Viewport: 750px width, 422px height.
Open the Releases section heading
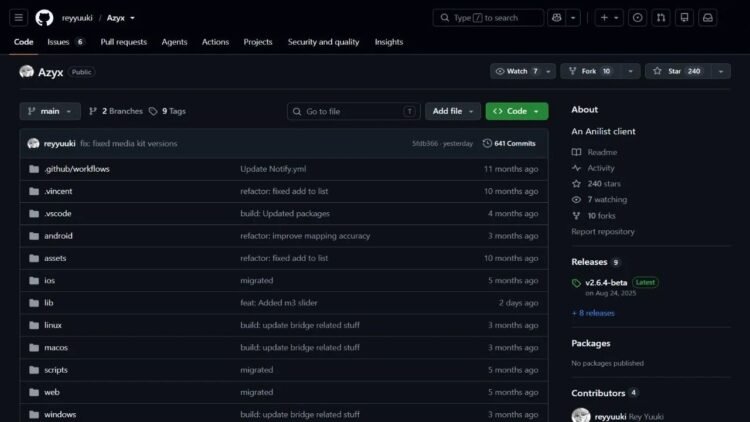click(x=589, y=262)
